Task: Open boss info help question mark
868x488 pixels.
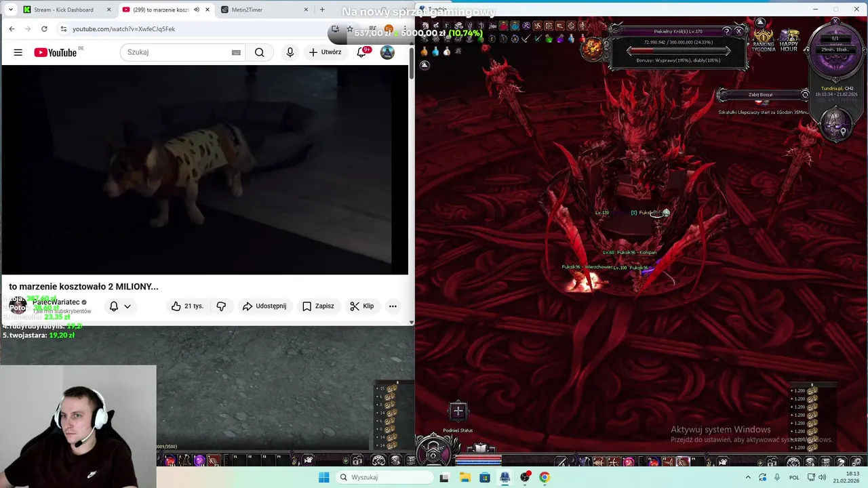Action: tap(727, 31)
